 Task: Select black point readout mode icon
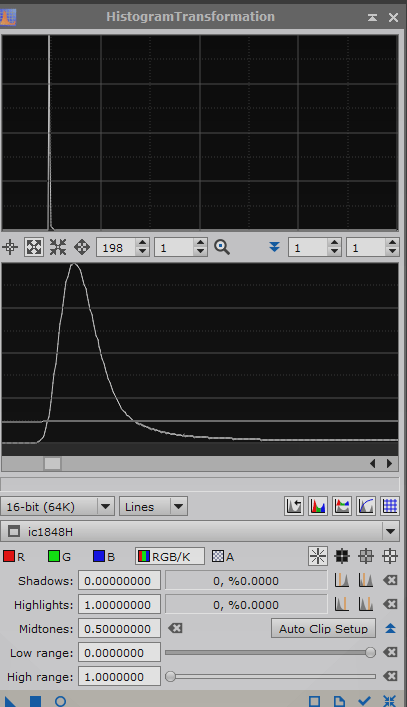tap(342, 556)
